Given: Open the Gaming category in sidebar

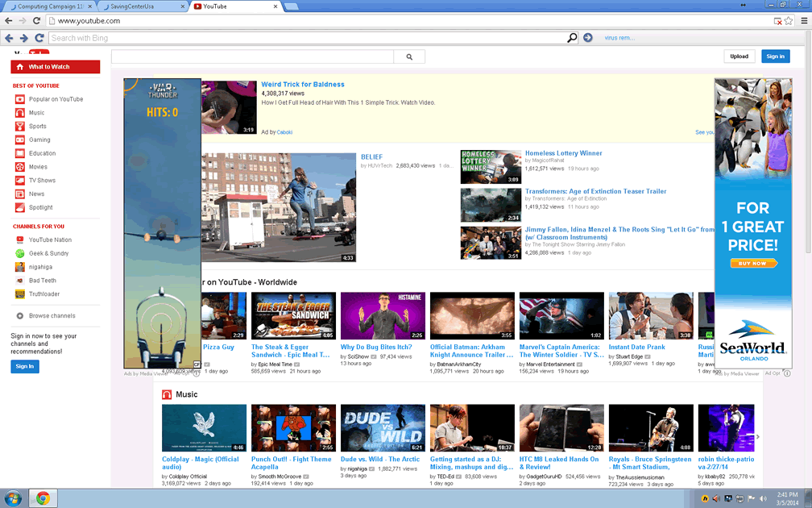Looking at the screenshot, I should (39, 139).
